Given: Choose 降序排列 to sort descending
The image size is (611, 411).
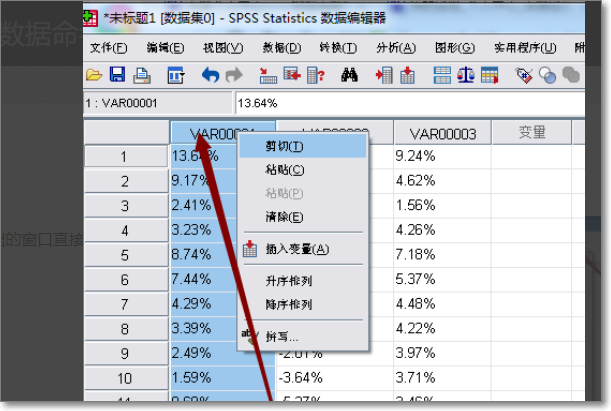Looking at the screenshot, I should tap(289, 304).
